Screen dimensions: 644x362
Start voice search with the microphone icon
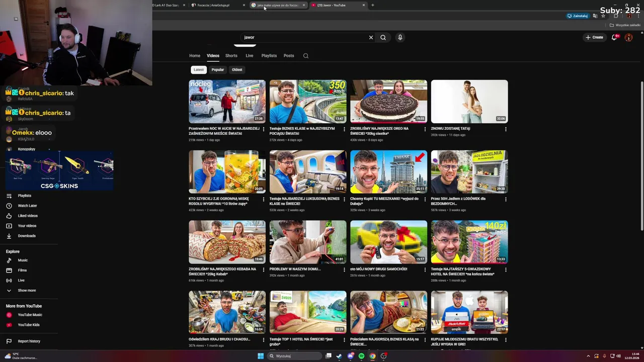coord(400,37)
